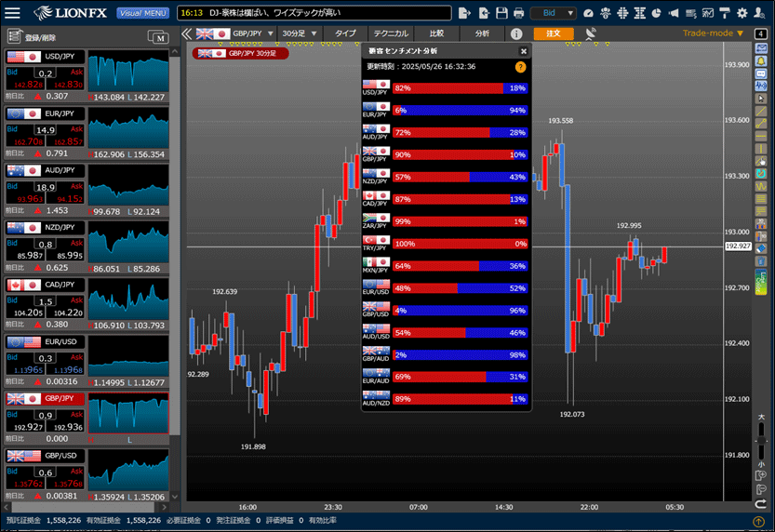Open the タイプ menu

pos(345,33)
